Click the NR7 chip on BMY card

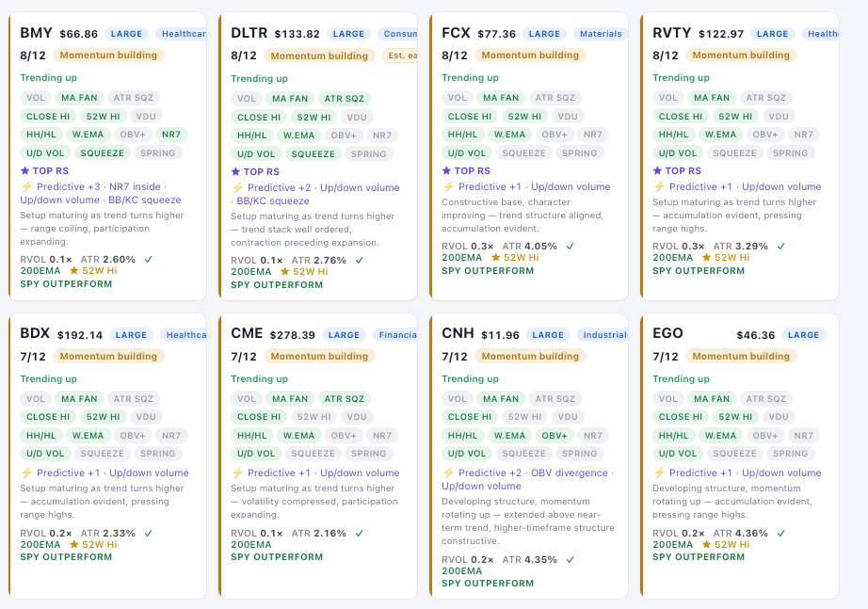click(171, 135)
